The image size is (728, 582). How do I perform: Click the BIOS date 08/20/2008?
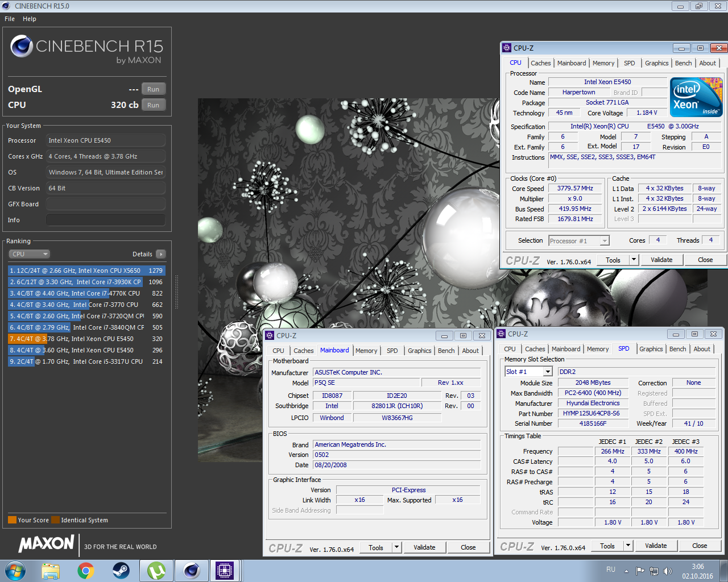pos(397,465)
